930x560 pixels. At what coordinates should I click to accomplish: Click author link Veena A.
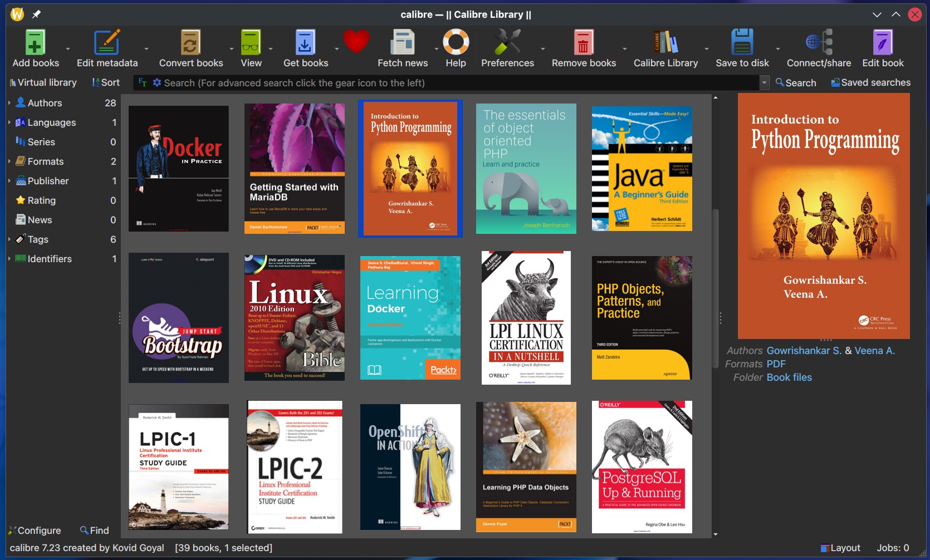(x=874, y=351)
